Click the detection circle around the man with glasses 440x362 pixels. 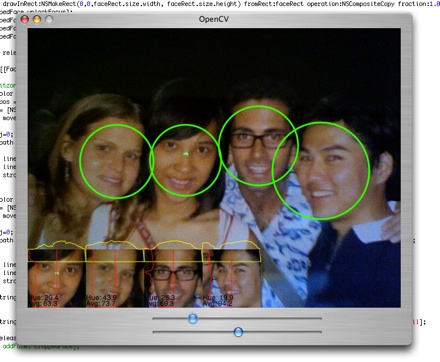click(258, 146)
